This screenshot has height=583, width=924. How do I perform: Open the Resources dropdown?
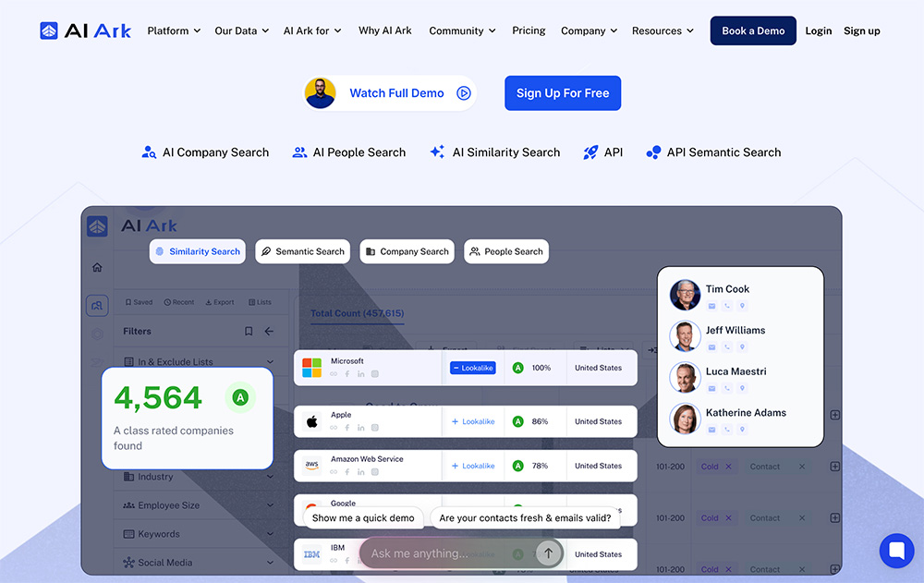[x=663, y=30]
